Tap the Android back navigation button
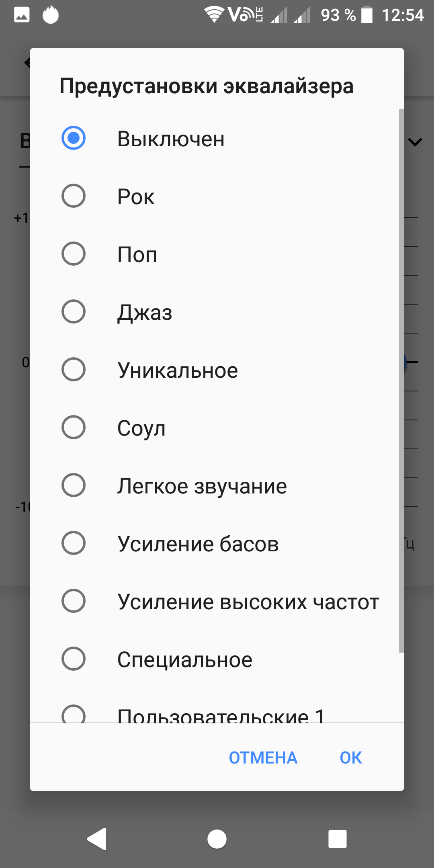 (x=97, y=839)
